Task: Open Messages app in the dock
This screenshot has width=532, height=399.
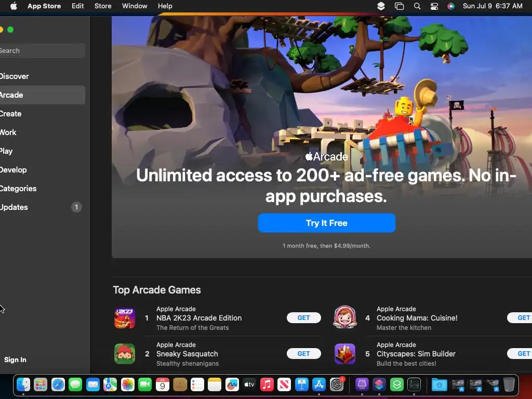Action: coord(75,384)
